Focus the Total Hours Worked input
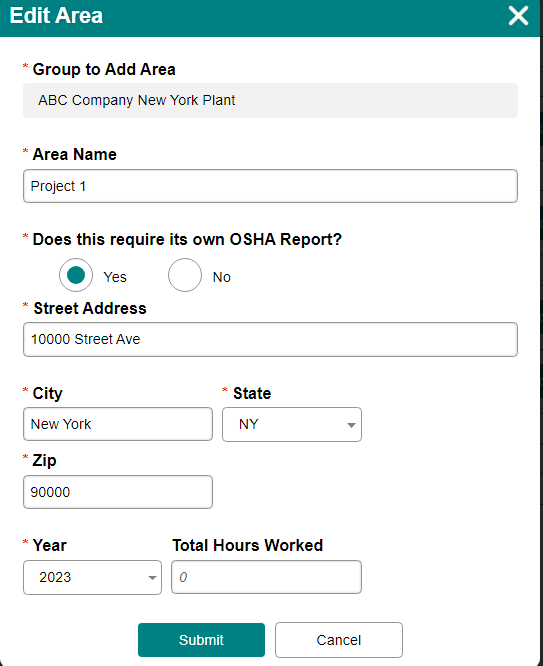The height and width of the screenshot is (666, 543). tap(266, 577)
